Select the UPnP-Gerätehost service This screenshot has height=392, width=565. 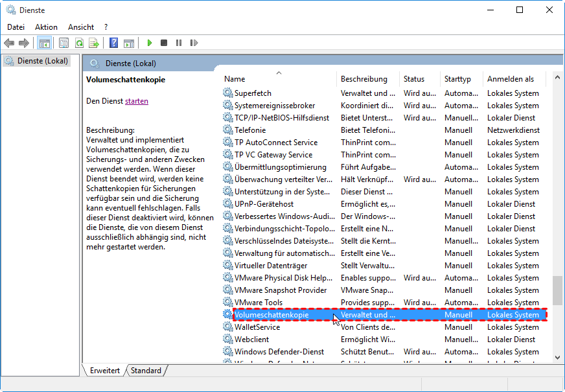(384, 203)
